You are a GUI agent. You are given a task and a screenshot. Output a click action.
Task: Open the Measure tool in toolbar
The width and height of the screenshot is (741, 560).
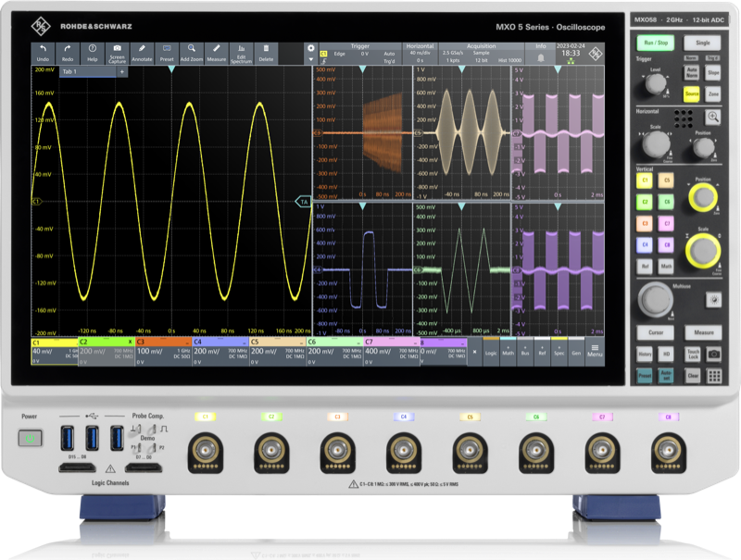(216, 52)
